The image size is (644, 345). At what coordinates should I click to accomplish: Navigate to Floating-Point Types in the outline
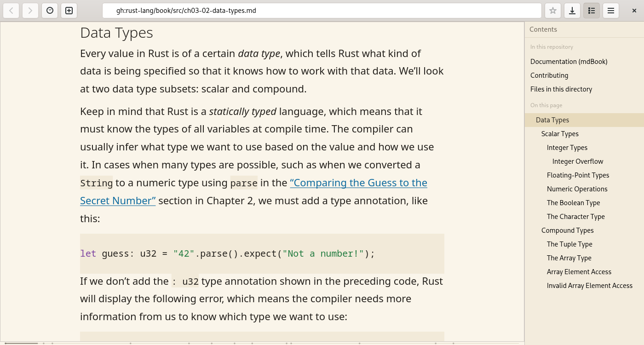pyautogui.click(x=584, y=175)
